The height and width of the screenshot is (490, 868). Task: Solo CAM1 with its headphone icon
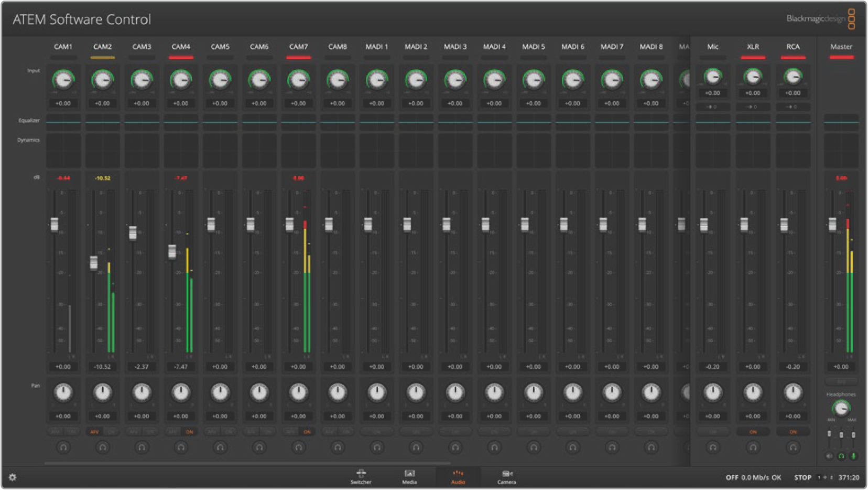pos(63,448)
